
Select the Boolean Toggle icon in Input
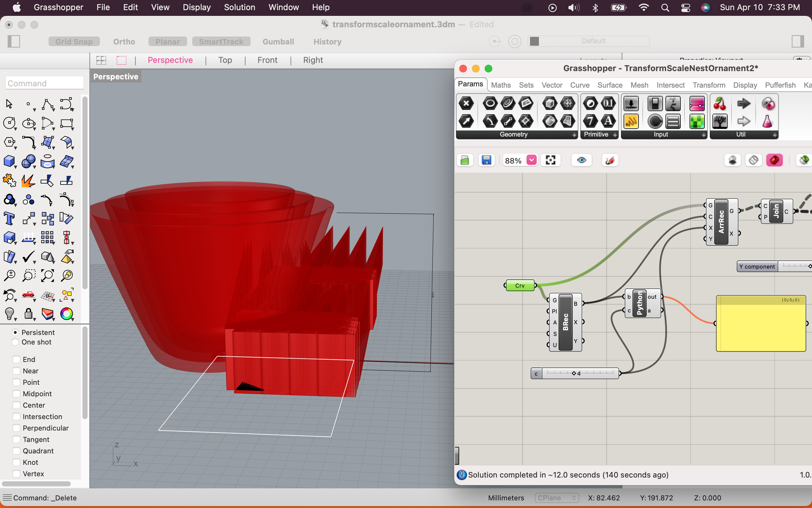(655, 103)
